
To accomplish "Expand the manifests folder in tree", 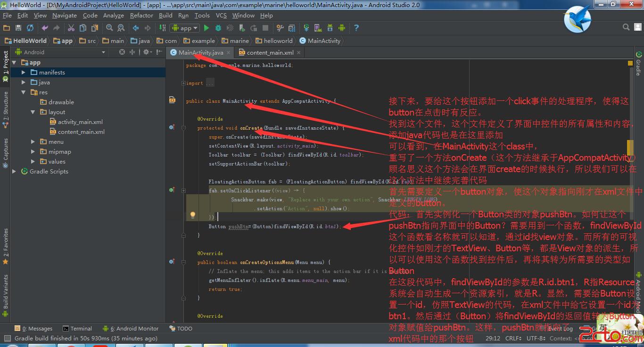I will (24, 73).
